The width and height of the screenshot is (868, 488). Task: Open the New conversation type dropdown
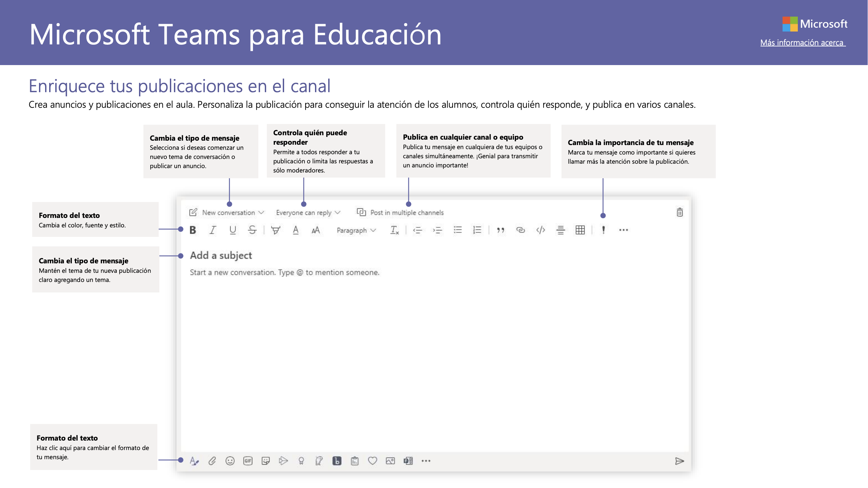[x=228, y=212]
